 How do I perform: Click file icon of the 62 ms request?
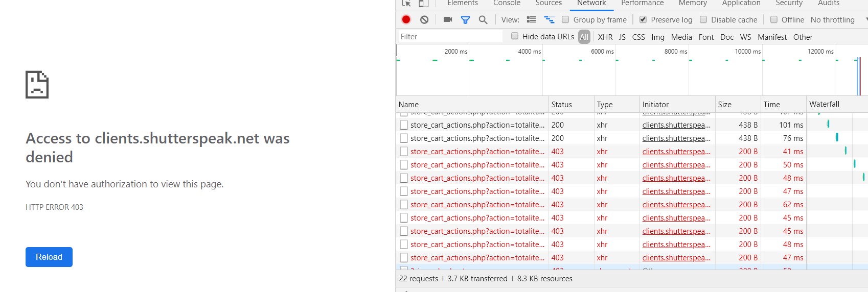404,204
